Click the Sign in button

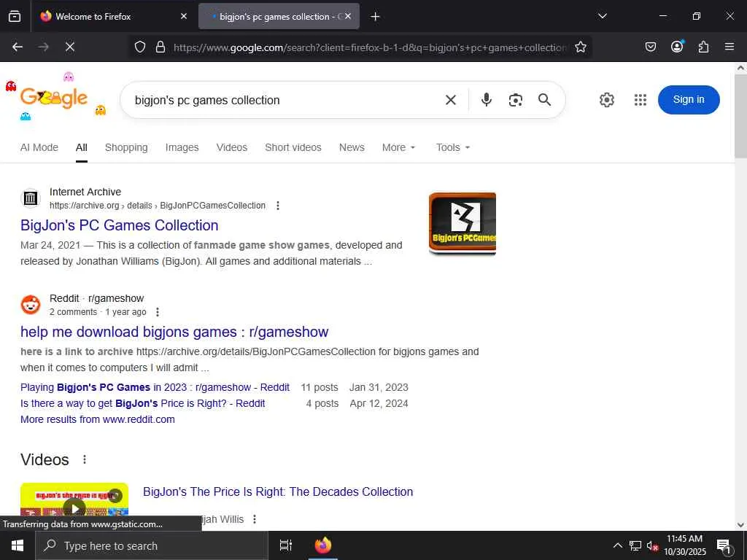689,100
